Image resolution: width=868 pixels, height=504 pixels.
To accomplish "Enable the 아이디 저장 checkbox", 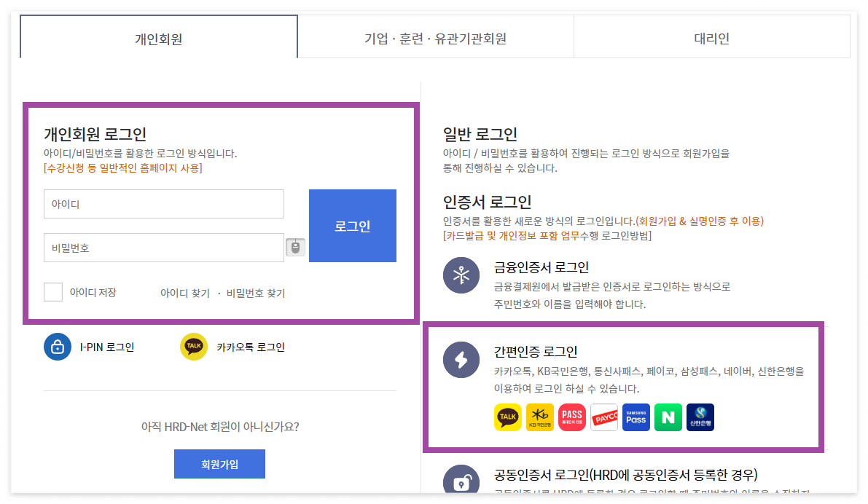I will [52, 291].
